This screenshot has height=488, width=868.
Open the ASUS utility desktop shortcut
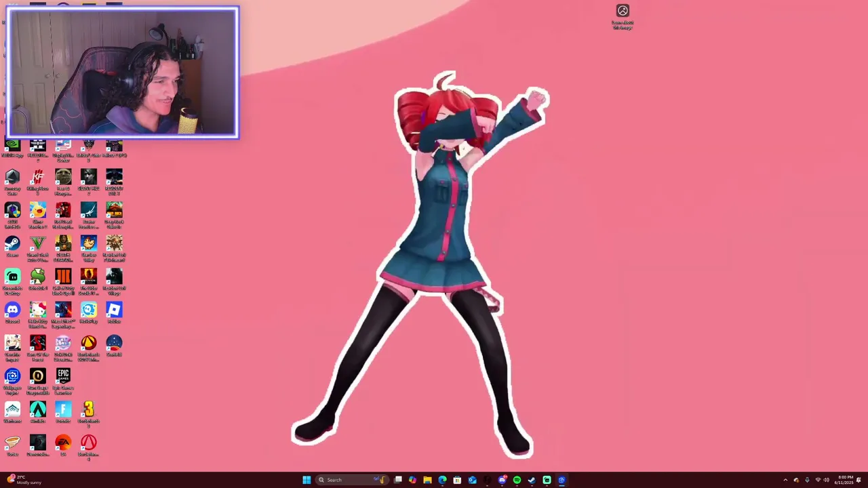12,216
